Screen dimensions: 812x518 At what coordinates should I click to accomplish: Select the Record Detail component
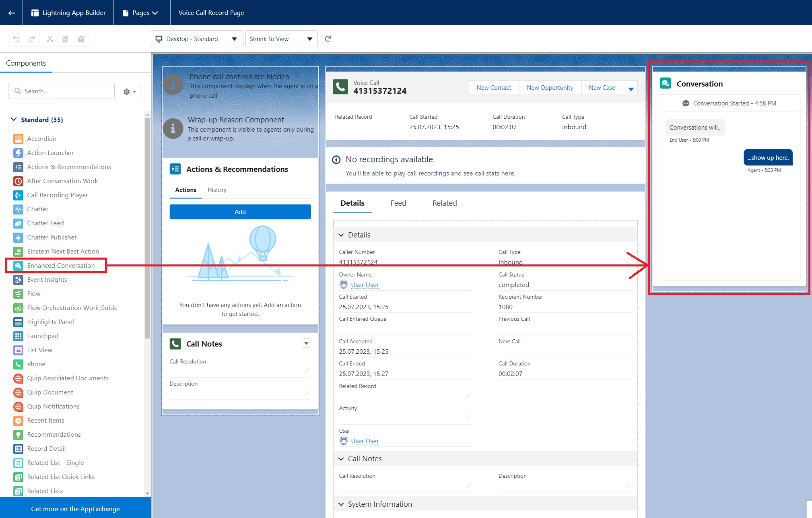click(39, 449)
